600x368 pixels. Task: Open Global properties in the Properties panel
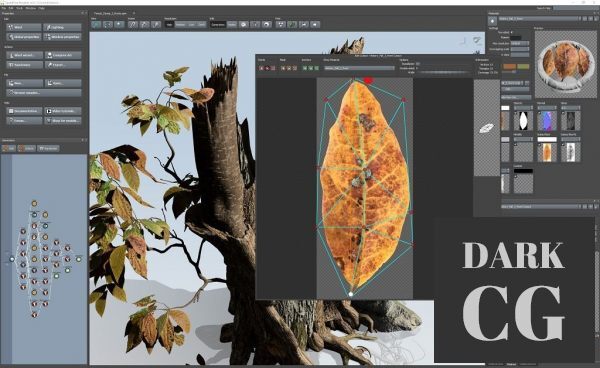click(24, 37)
